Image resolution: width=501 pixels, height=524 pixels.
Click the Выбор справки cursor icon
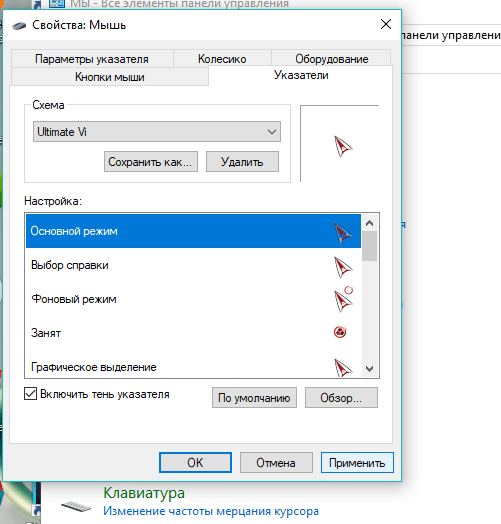tap(343, 267)
